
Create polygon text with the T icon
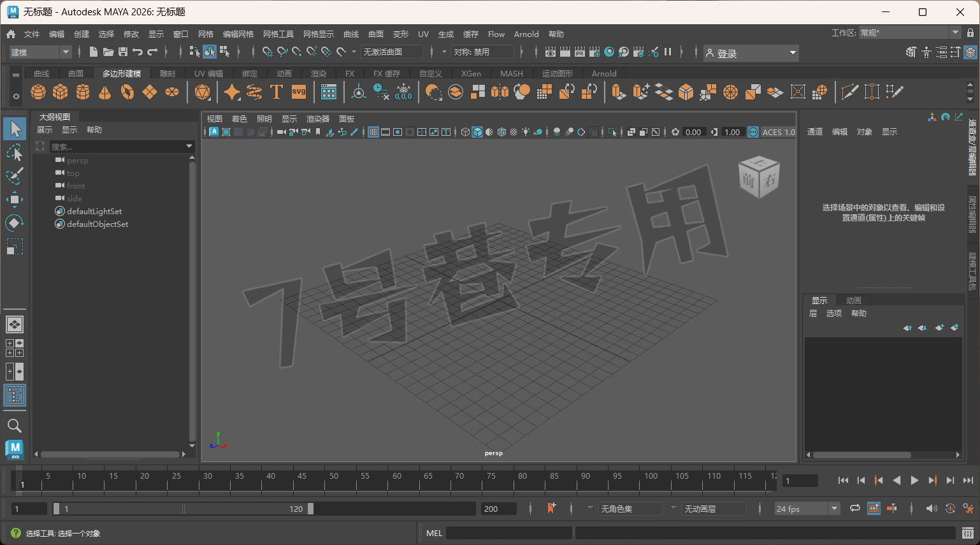pos(277,92)
